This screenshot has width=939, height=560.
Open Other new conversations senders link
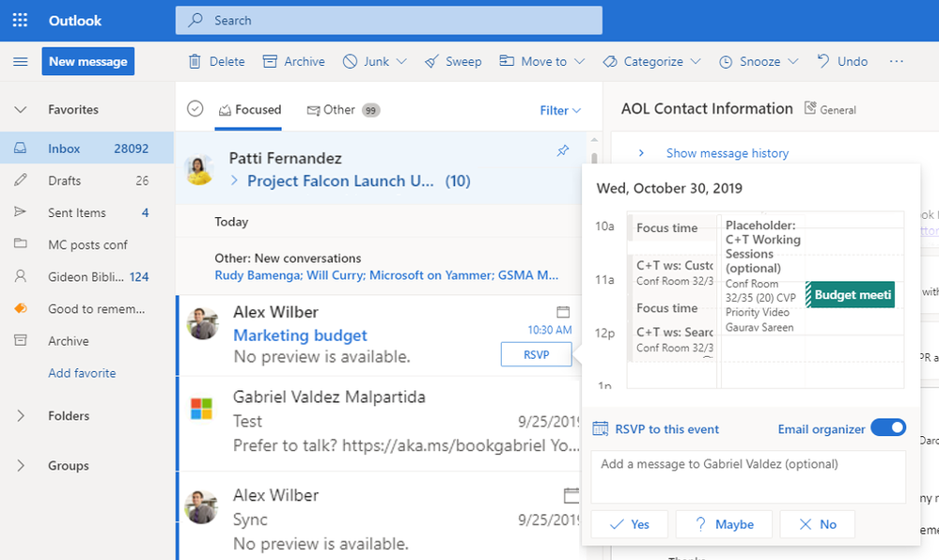386,275
